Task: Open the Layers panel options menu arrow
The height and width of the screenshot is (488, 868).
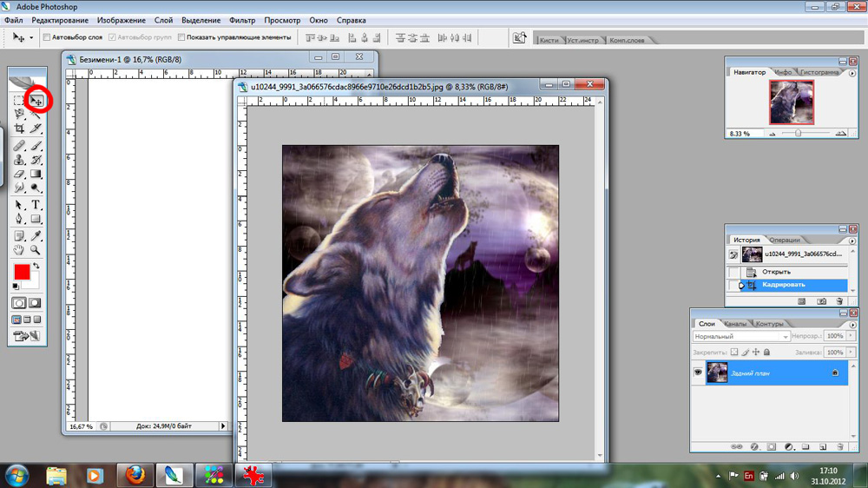Action: click(852, 325)
